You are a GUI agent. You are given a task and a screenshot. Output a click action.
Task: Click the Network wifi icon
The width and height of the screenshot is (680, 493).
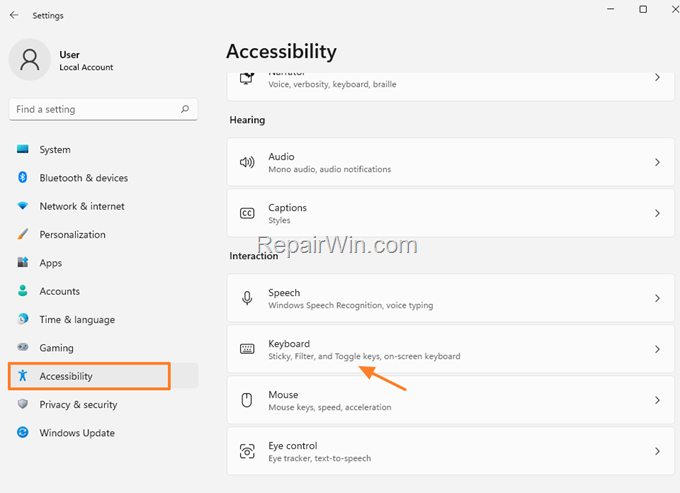tap(23, 206)
